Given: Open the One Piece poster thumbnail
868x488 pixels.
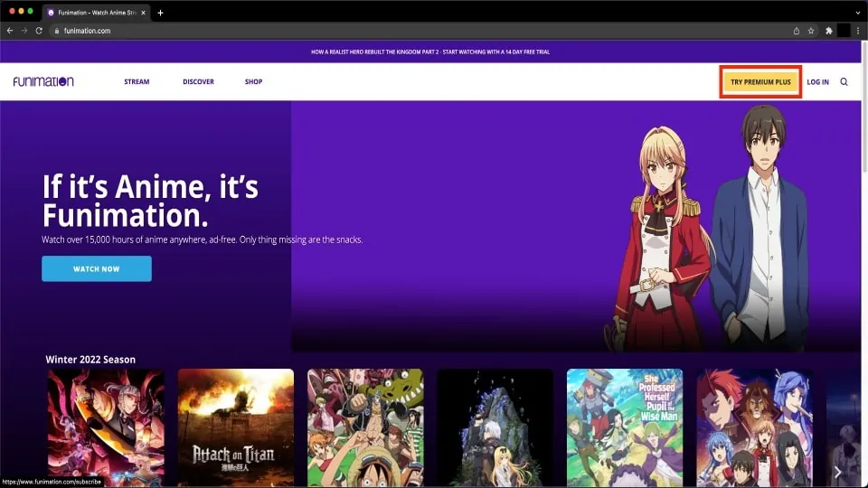Looking at the screenshot, I should [365, 427].
